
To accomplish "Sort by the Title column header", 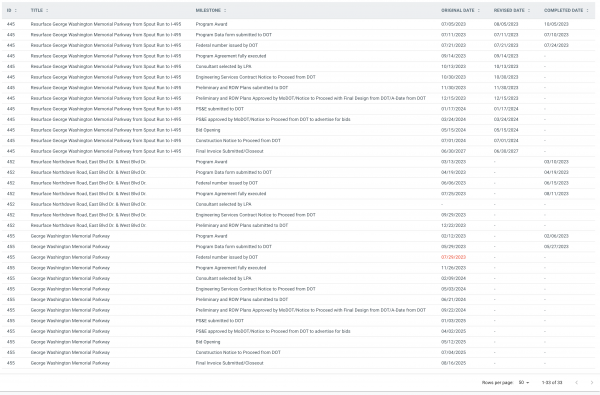I will coord(37,10).
